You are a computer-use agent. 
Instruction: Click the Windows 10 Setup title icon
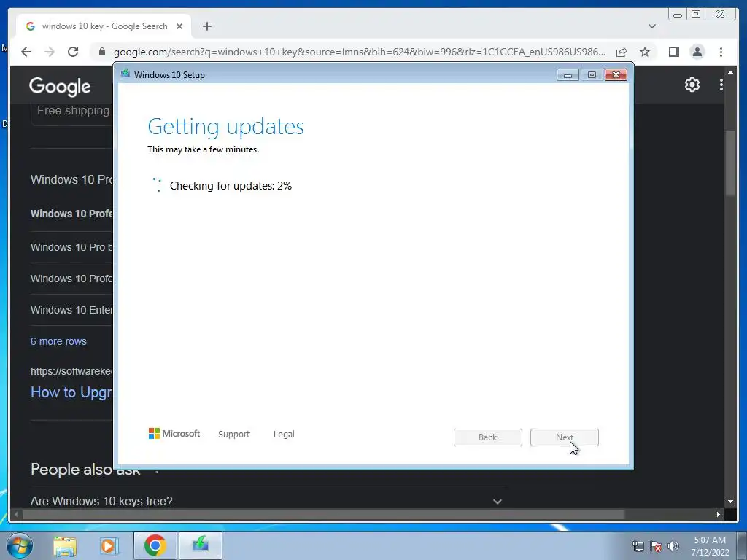click(125, 74)
